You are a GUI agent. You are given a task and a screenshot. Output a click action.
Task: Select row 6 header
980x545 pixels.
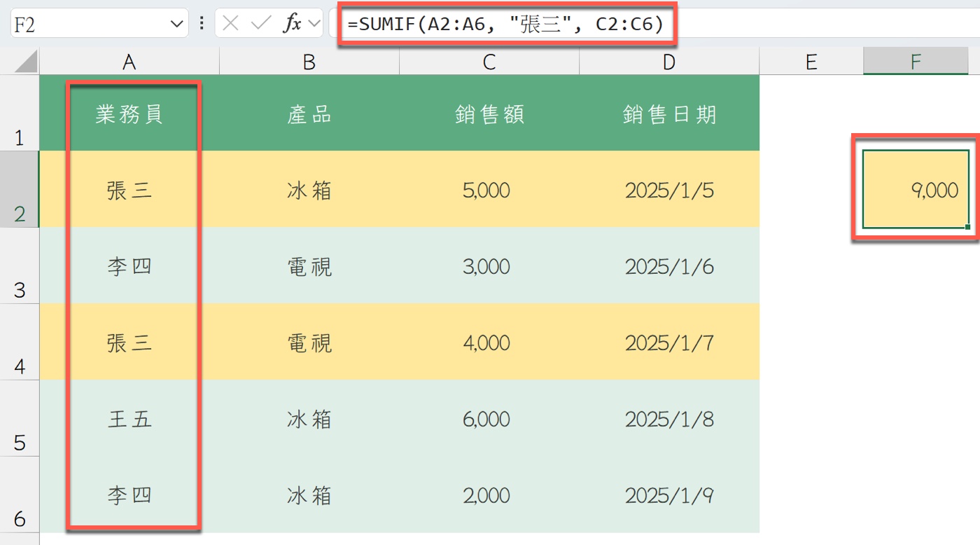(x=20, y=495)
